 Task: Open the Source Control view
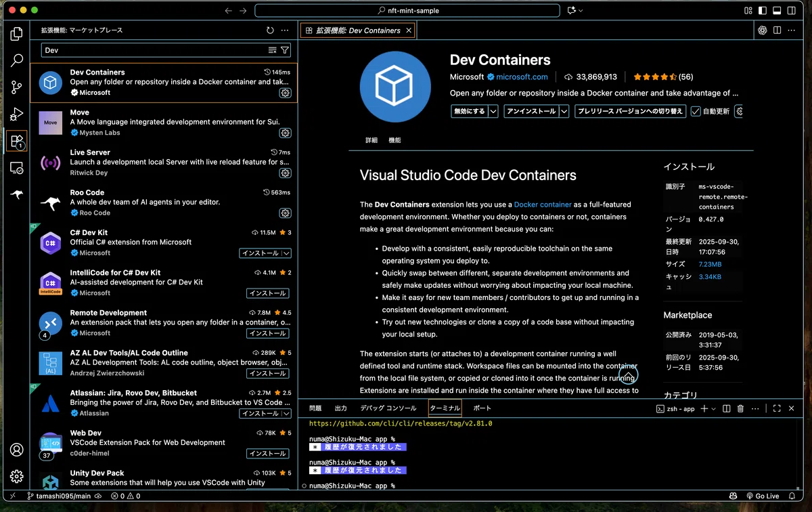(x=16, y=87)
